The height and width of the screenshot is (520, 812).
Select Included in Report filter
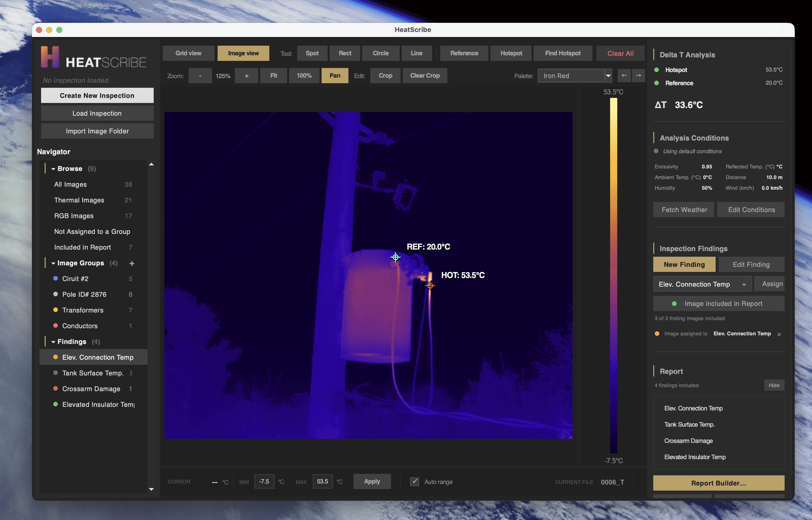[94, 248]
